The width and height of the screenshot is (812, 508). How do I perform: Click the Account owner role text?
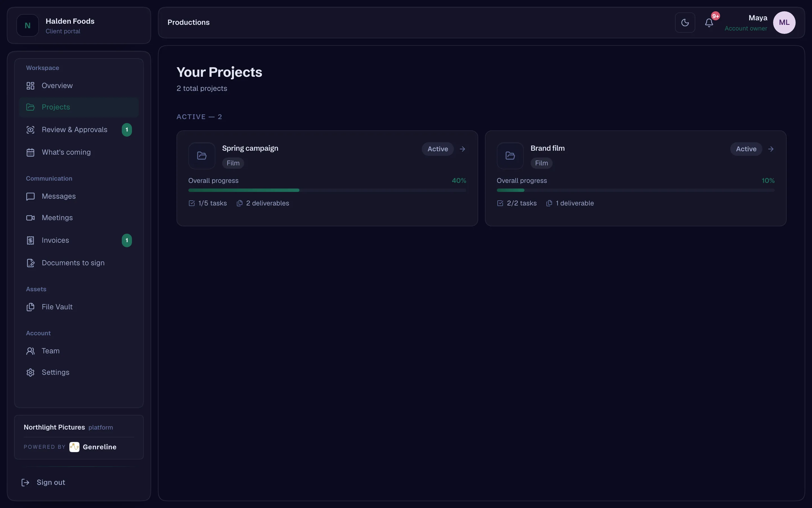[x=745, y=29]
